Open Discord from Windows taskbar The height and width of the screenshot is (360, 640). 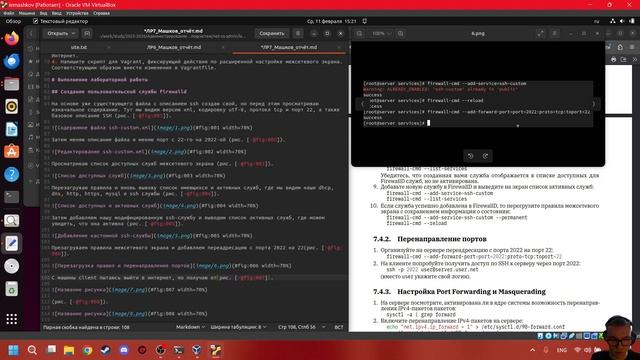coord(124,350)
